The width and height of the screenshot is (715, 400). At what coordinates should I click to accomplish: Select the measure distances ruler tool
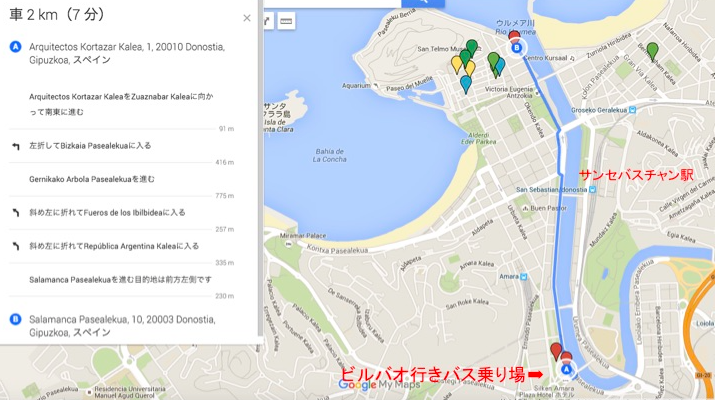tap(286, 21)
